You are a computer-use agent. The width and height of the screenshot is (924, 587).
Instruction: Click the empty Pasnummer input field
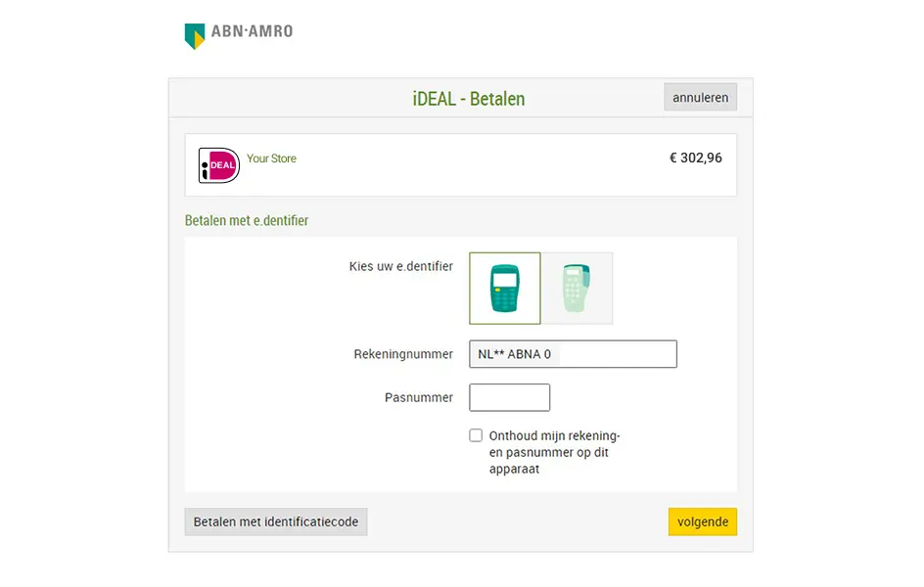509,397
